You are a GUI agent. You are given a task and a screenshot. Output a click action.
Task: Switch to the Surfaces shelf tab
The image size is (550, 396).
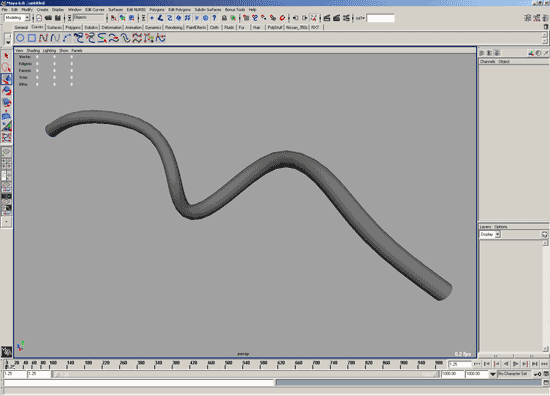click(x=54, y=27)
